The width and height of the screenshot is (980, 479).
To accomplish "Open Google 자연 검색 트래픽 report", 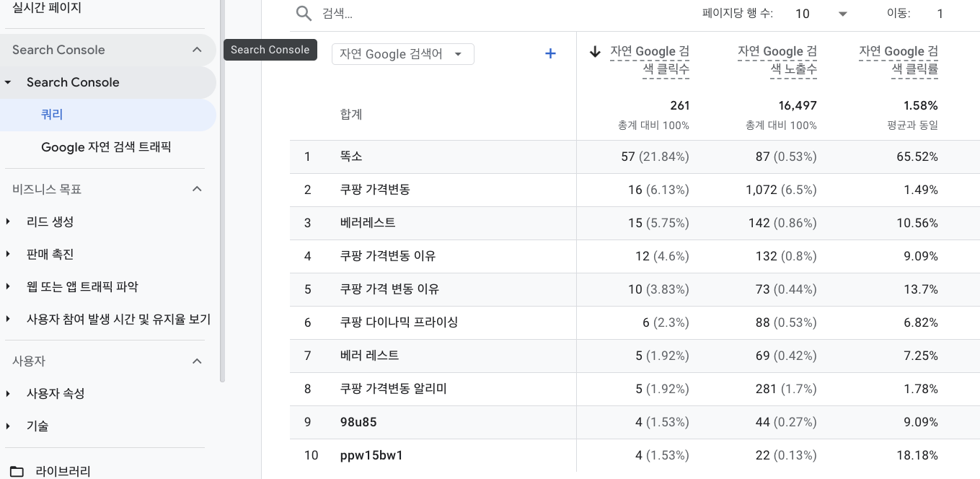I will 106,147.
